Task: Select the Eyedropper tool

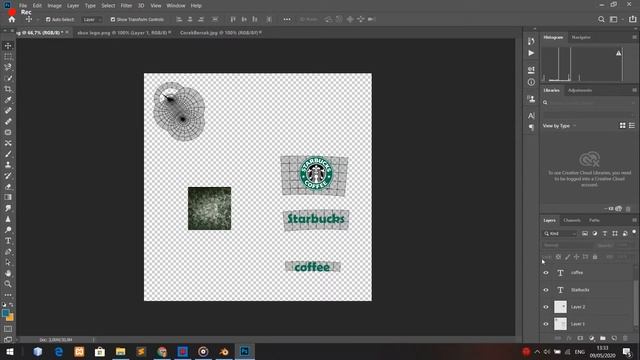Action: pyautogui.click(x=8, y=100)
